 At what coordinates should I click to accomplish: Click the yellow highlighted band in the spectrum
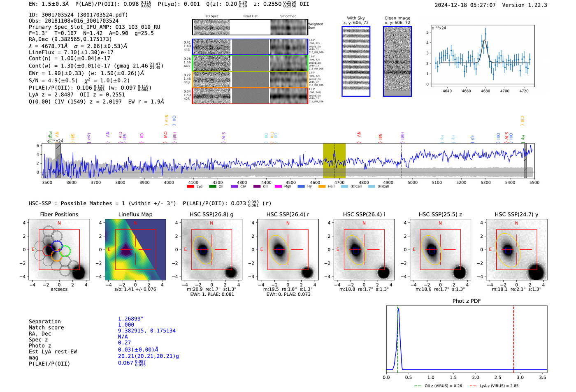(x=334, y=161)
